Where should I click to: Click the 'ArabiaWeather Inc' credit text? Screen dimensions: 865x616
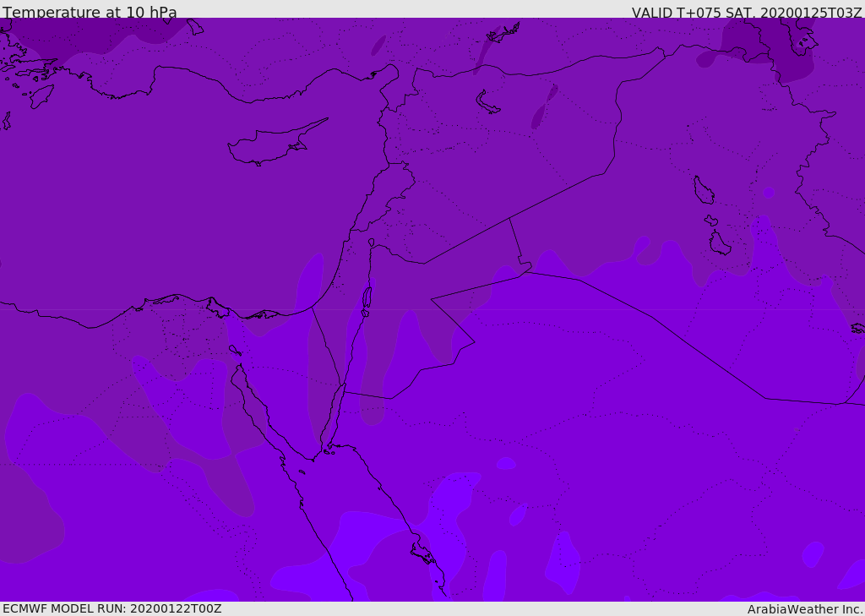pos(804,609)
